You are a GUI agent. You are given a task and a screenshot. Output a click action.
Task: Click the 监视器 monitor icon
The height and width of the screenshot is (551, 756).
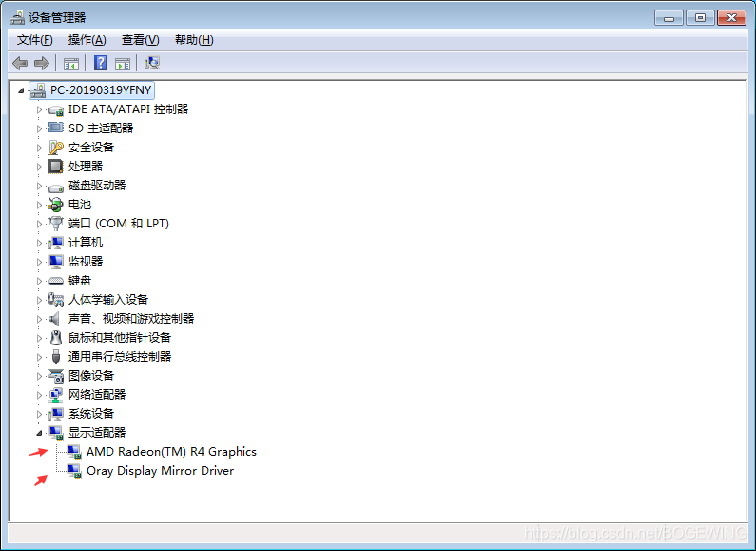pyautogui.click(x=56, y=262)
